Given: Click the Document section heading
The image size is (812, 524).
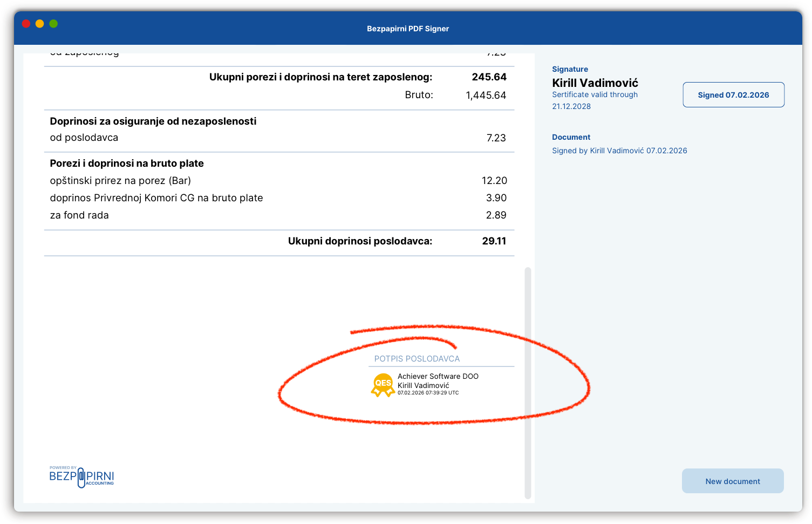Looking at the screenshot, I should [571, 137].
